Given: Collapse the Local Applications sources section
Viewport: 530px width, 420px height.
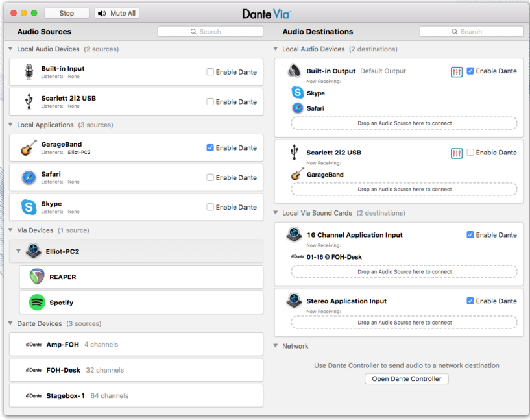Looking at the screenshot, I should point(10,125).
